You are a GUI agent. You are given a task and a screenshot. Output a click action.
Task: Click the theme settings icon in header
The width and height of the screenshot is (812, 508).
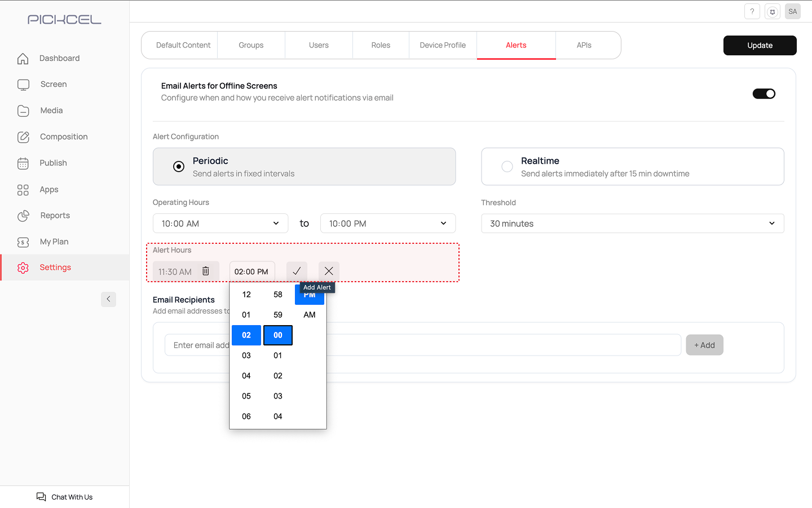point(773,11)
